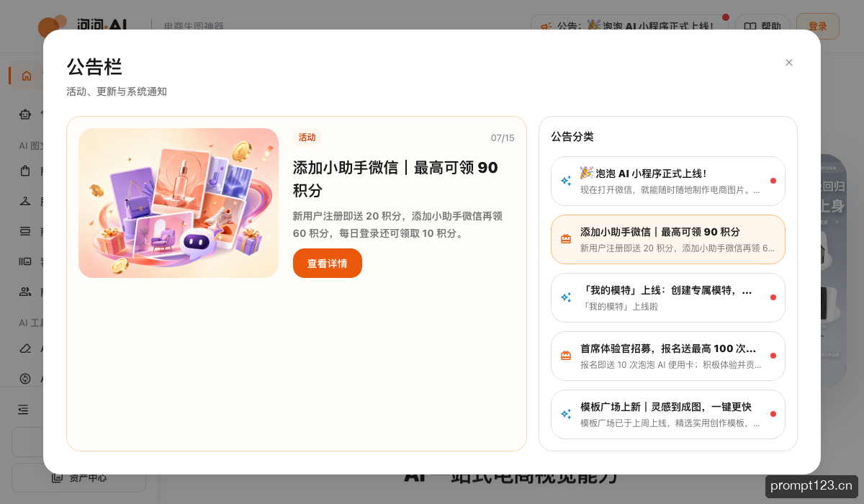Click the sparkle icon on 模板广场上新 entry
Screen dimensions: 864x504
pos(566,414)
